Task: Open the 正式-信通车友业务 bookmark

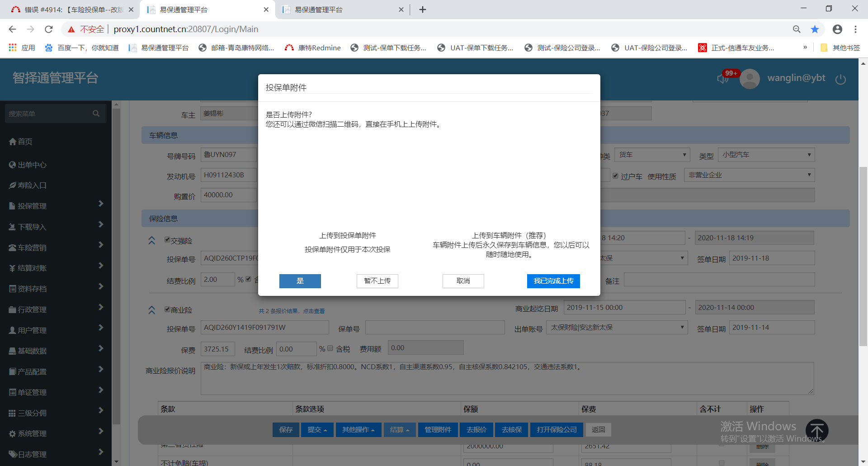Action: point(736,48)
